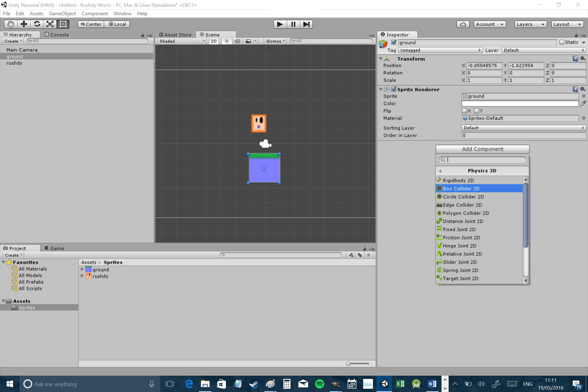Open Spotify from the taskbar
588x392 pixels.
coord(320,384)
